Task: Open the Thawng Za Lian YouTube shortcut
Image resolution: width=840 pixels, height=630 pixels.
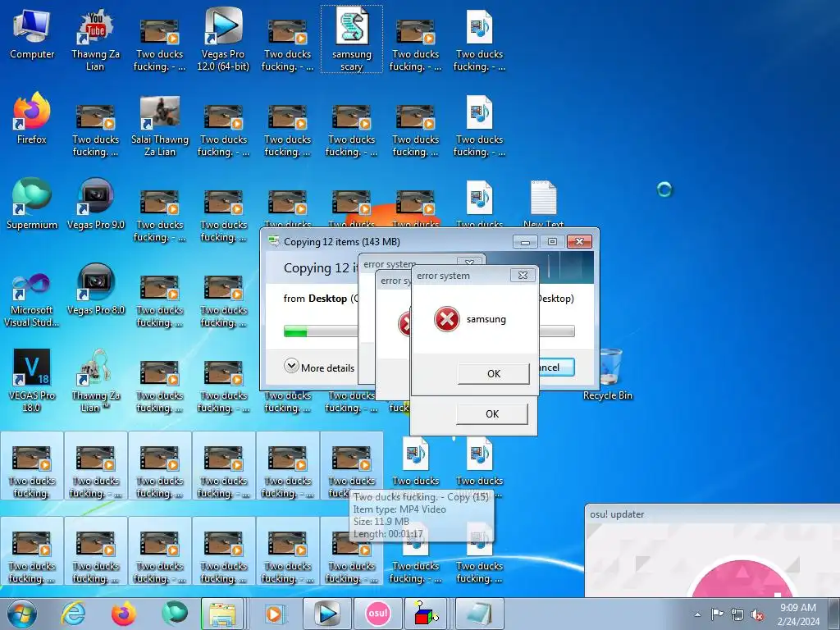Action: (95, 39)
